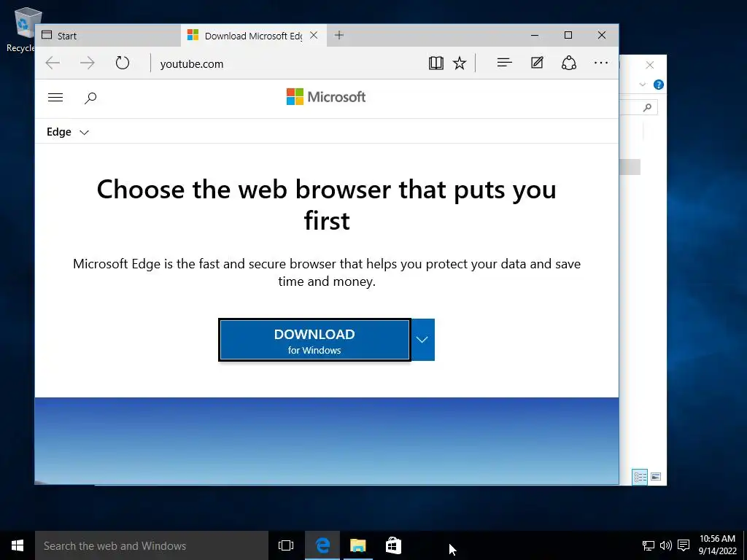Click Search the web and Windows box

coord(152,545)
